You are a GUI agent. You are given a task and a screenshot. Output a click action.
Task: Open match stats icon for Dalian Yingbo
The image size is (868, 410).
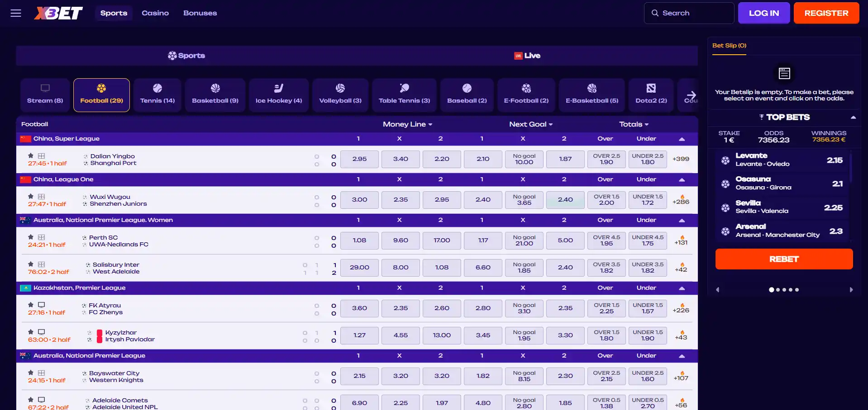coord(42,156)
